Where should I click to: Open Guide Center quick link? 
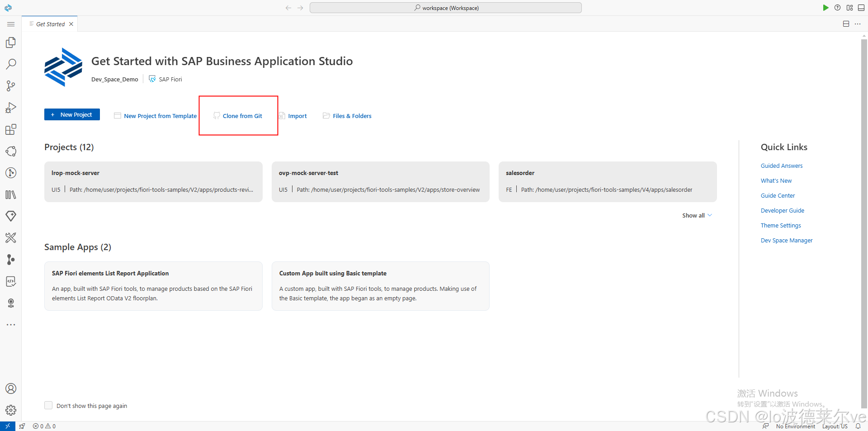click(x=778, y=195)
